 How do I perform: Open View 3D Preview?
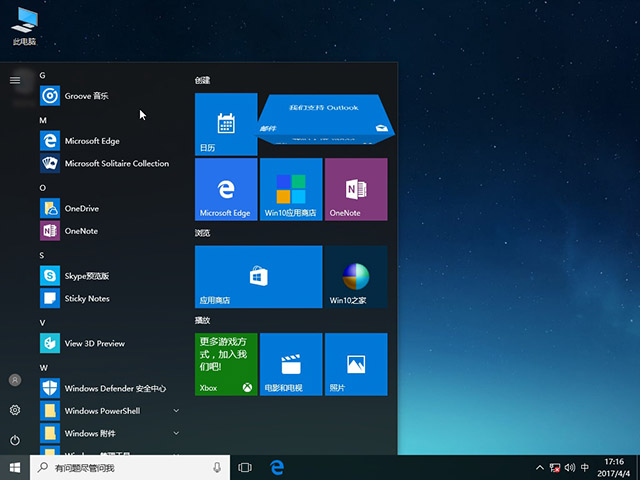pos(94,343)
